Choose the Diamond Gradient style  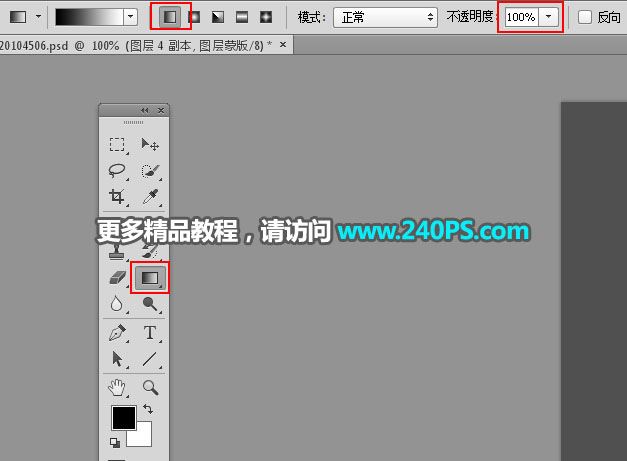tap(266, 17)
